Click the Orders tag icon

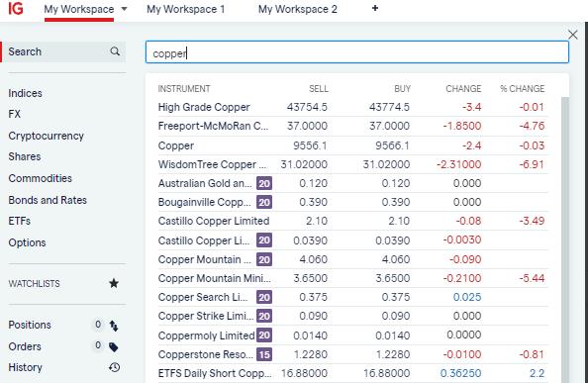click(x=113, y=347)
